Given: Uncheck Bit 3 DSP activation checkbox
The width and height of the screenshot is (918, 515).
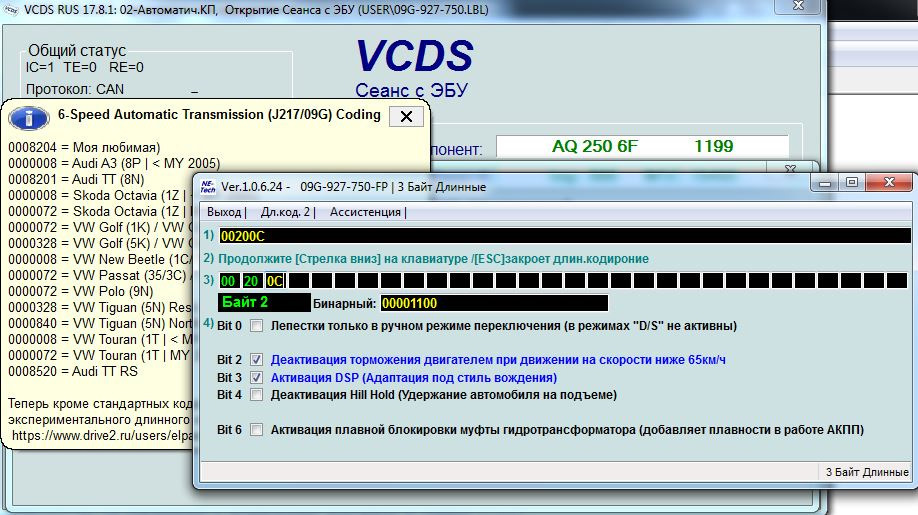Looking at the screenshot, I should (x=256, y=377).
